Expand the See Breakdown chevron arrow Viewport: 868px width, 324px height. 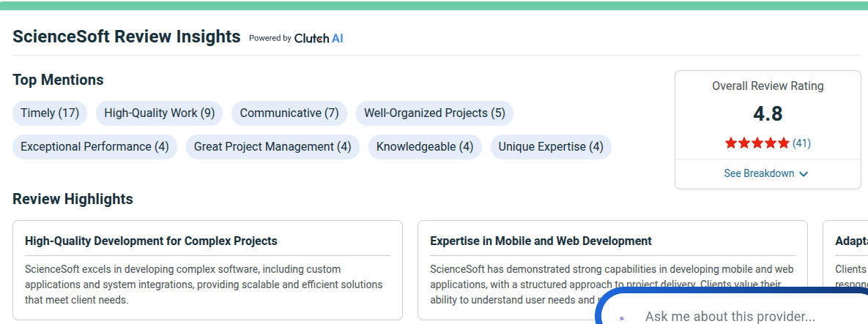(804, 174)
